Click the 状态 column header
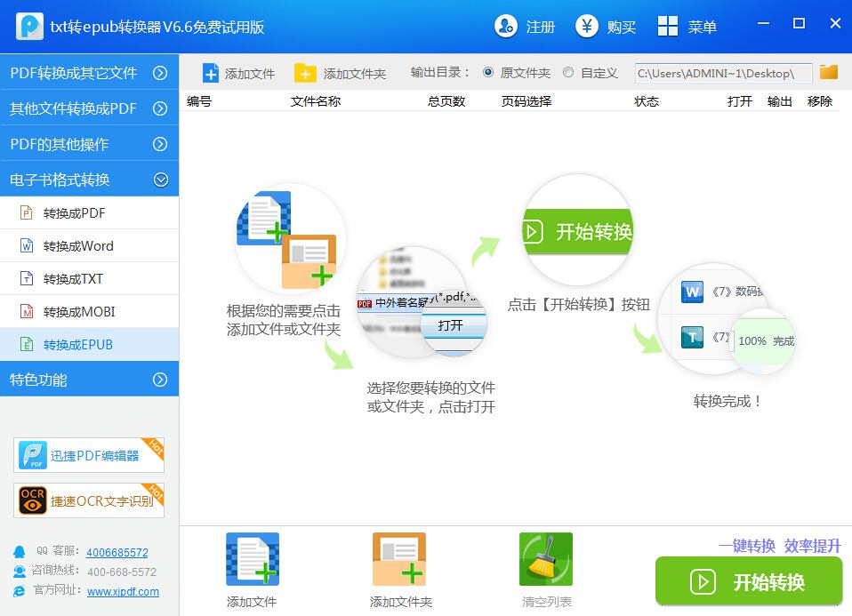 [646, 101]
